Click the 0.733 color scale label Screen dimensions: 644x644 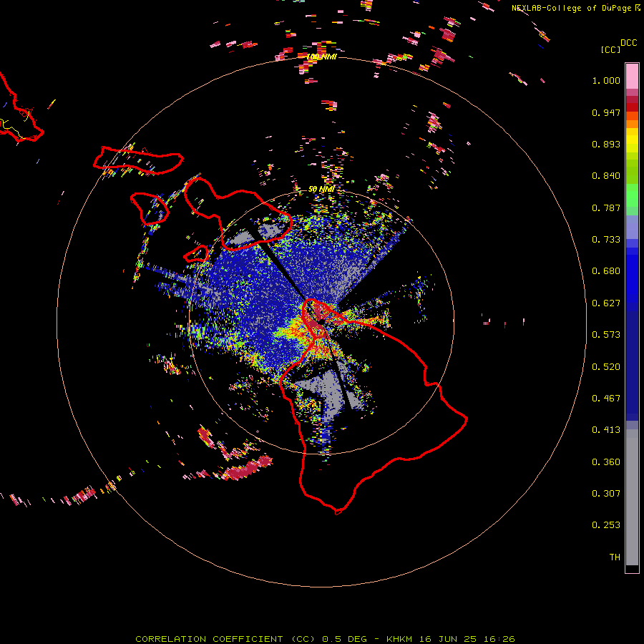click(x=606, y=240)
